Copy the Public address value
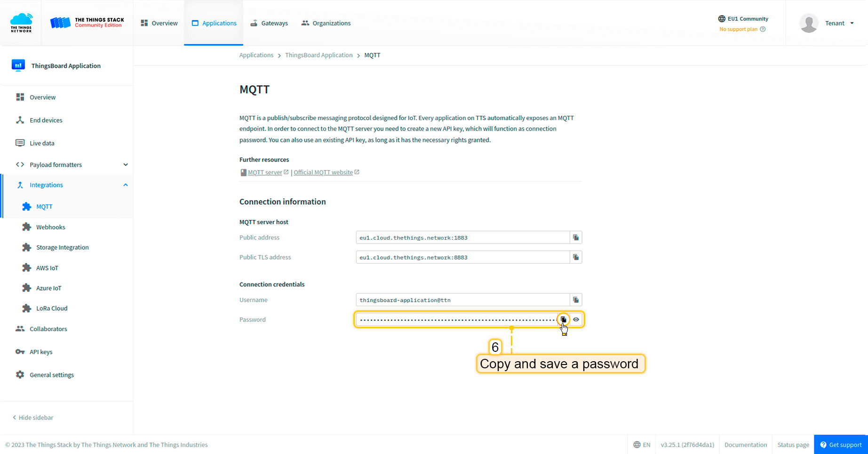 click(x=576, y=237)
